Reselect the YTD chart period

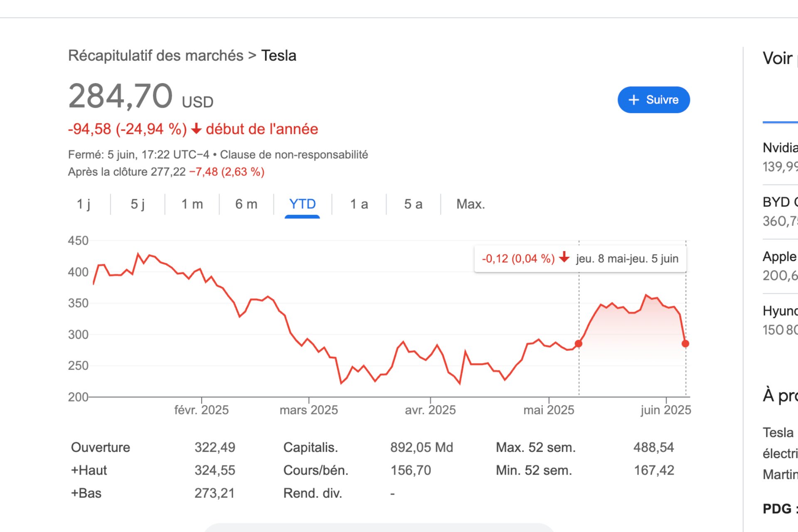302,204
